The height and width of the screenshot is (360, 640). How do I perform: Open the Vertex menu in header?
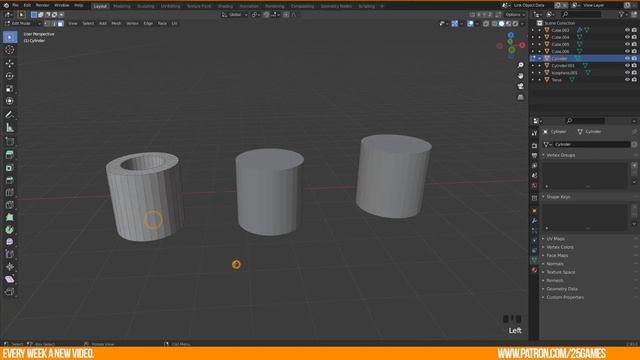point(132,24)
